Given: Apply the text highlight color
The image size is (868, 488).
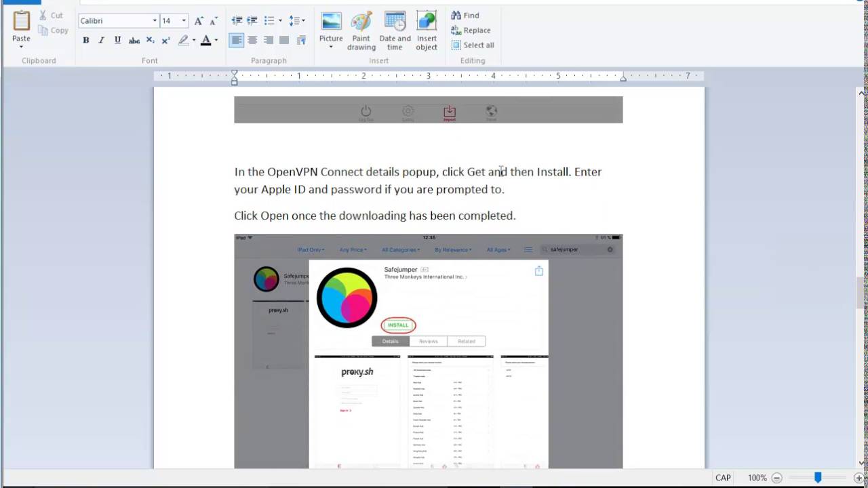Looking at the screenshot, I should [183, 41].
